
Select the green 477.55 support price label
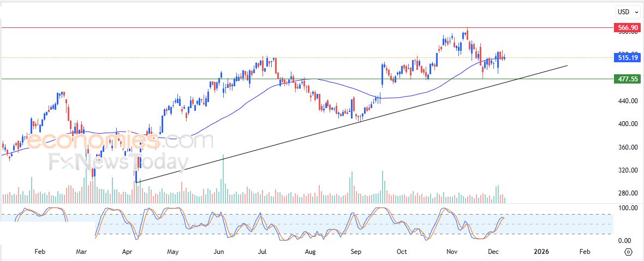[x=626, y=79]
